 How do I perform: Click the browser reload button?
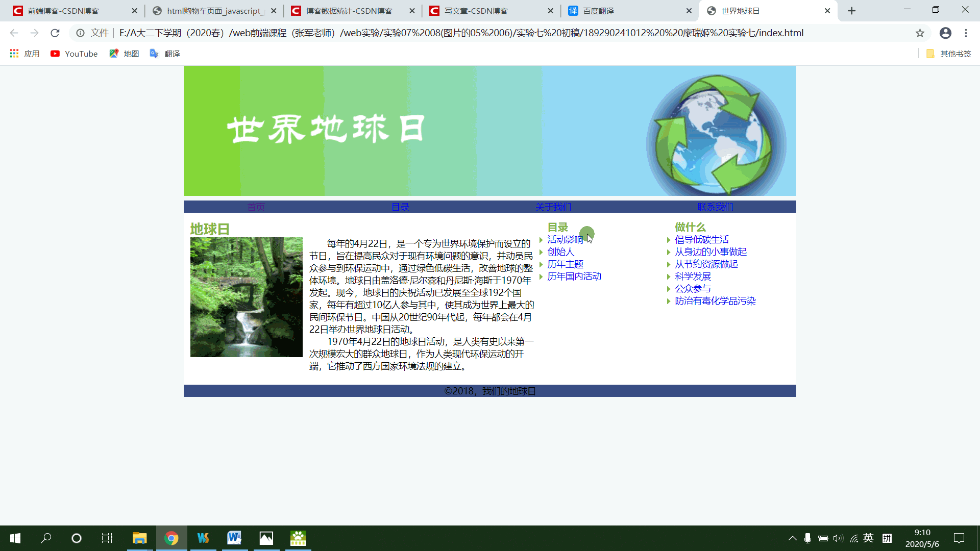55,33
